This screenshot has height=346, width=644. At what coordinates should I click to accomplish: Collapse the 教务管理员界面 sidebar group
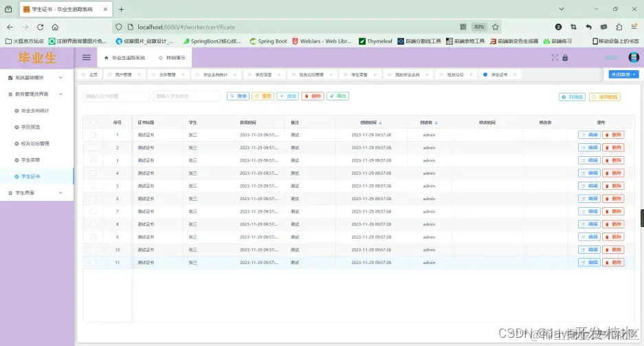[x=37, y=94]
